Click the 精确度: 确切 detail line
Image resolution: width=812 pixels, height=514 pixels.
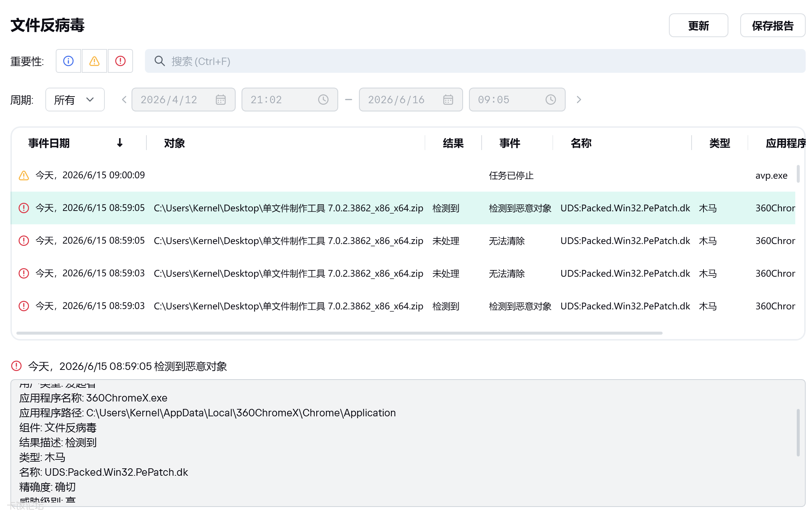pos(48,487)
